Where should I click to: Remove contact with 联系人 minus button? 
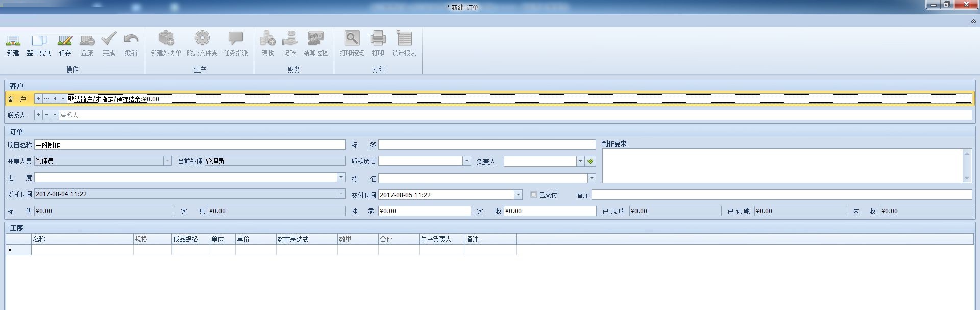46,115
